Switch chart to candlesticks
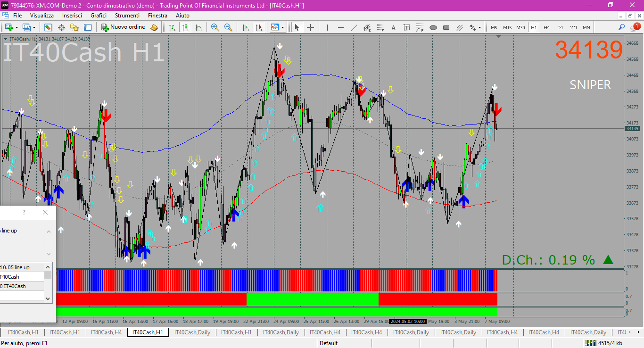The width and height of the screenshot is (644, 348). (x=185, y=27)
